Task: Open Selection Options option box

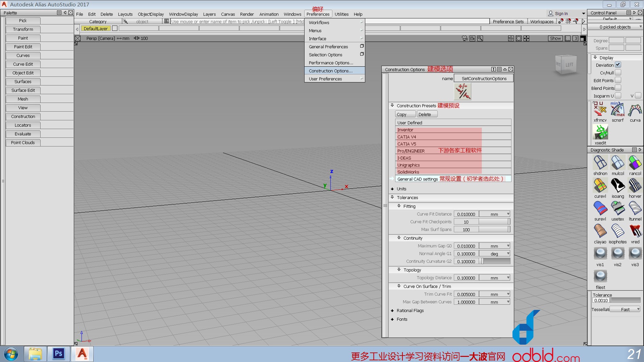Action: pyautogui.click(x=362, y=54)
